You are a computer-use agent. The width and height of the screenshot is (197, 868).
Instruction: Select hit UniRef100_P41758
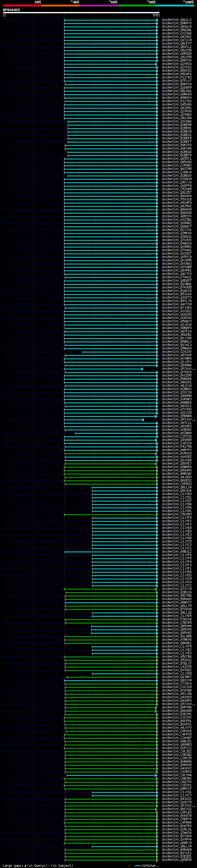177,447
